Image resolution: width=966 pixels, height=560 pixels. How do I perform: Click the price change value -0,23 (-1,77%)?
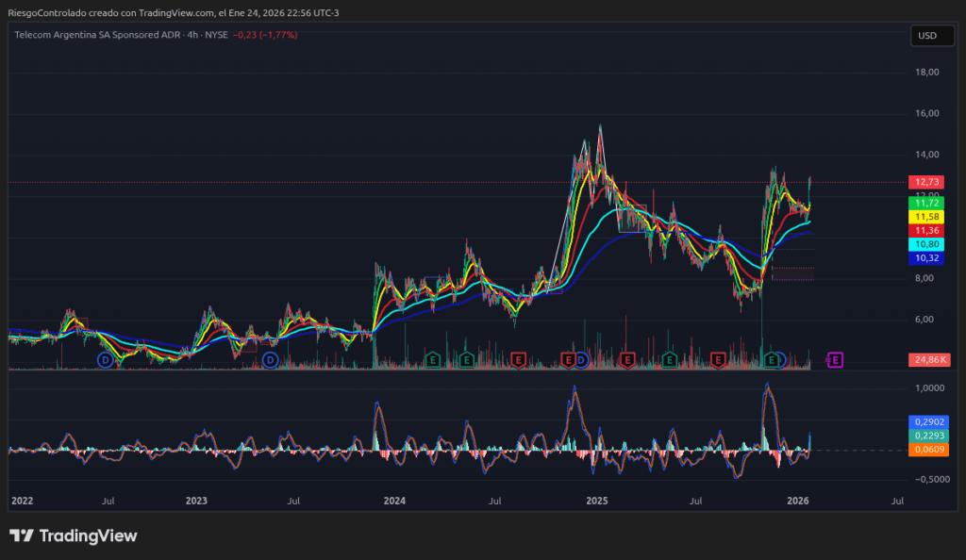[x=265, y=35]
